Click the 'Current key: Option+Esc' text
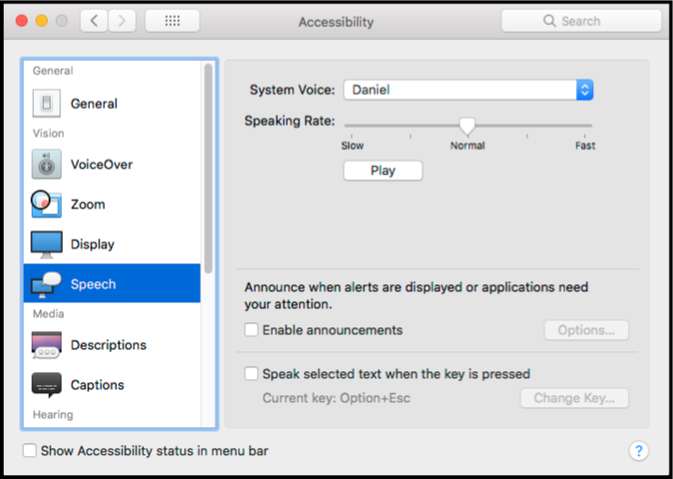Viewport: 673px width, 479px height. (336, 398)
